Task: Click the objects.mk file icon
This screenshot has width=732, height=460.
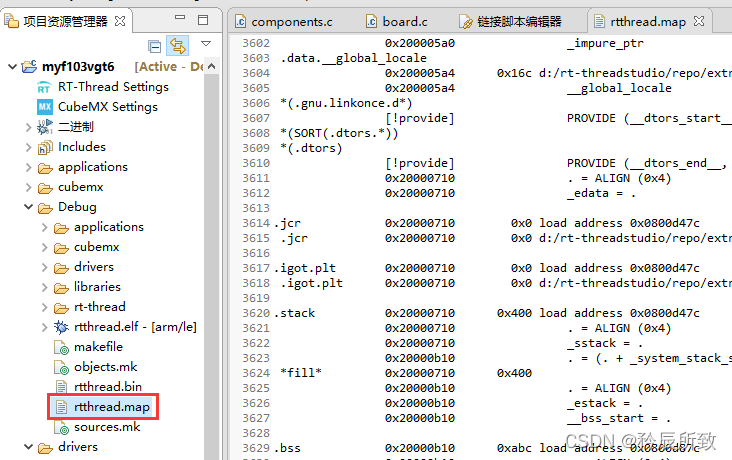Action: [x=61, y=368]
